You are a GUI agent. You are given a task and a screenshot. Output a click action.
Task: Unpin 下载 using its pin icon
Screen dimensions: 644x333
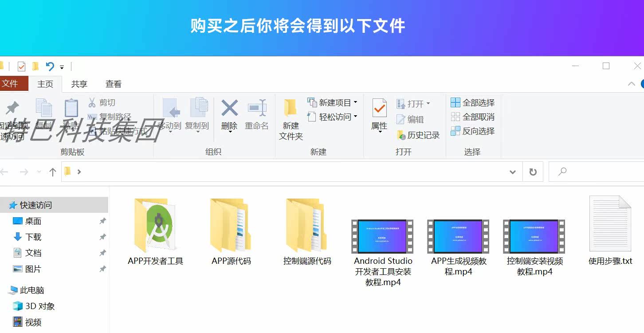click(102, 237)
